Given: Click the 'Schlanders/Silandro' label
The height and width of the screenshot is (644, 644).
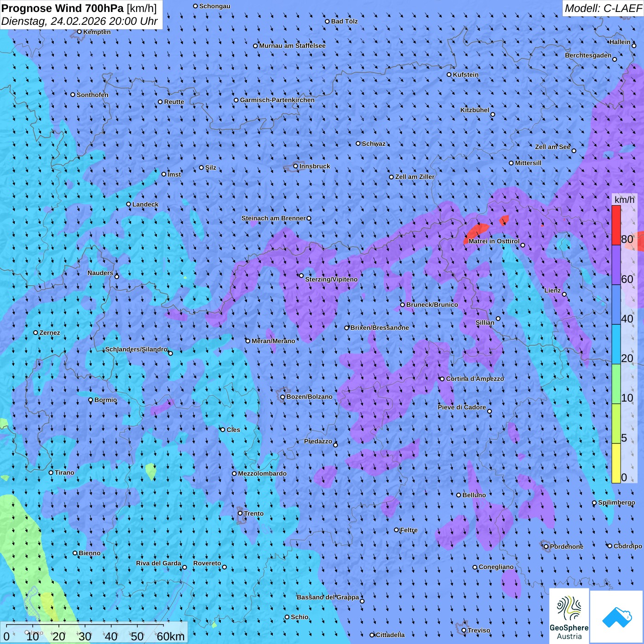Looking at the screenshot, I should pos(136,349).
